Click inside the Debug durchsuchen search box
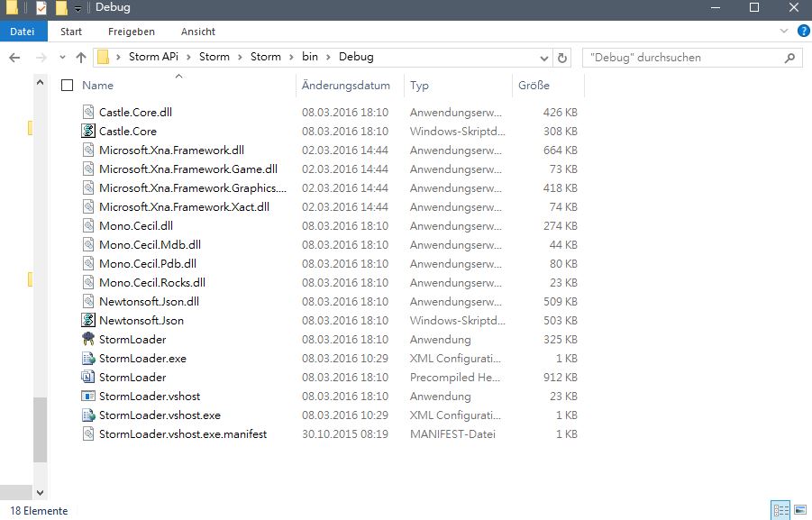This screenshot has height=520, width=812. [x=685, y=57]
